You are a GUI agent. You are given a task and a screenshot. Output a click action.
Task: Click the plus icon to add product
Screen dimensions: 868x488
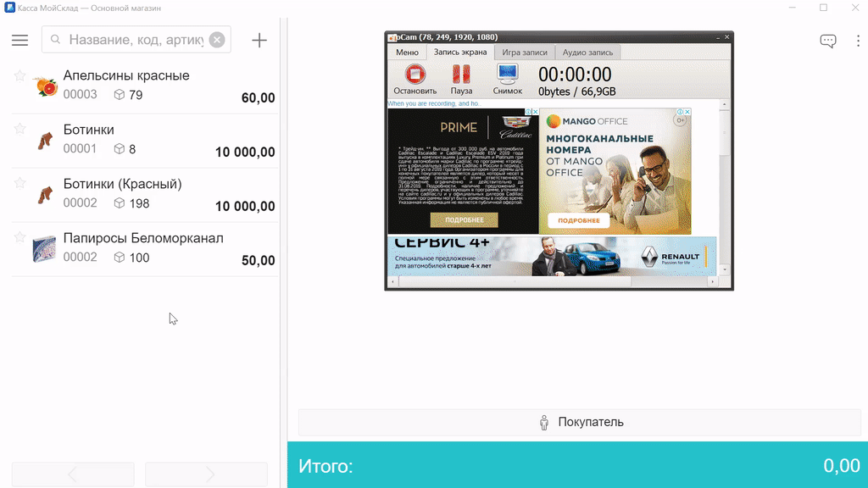click(259, 40)
